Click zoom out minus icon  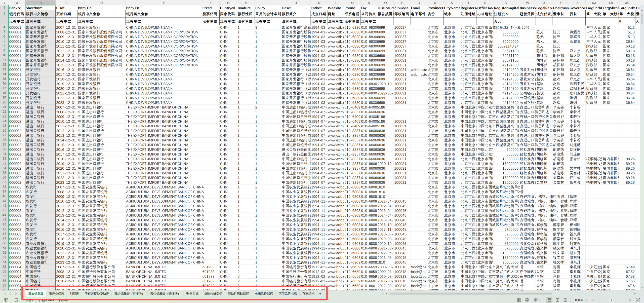(x=593, y=300)
